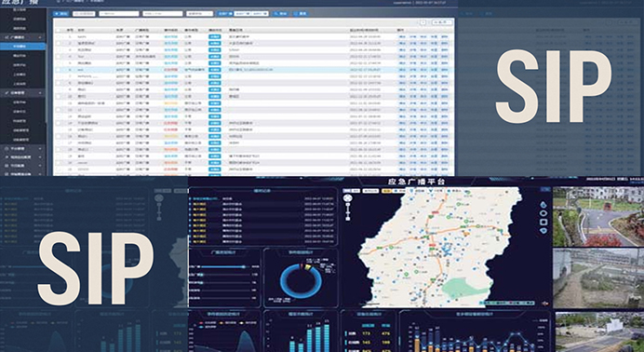Click the first row in dashboard event list
Image resolution: width=644 pixels, height=352 pixels.
click(262, 198)
